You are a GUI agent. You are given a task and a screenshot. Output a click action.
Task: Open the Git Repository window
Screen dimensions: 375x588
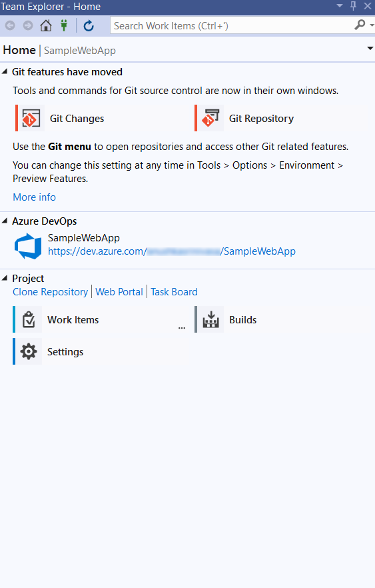[244, 118]
